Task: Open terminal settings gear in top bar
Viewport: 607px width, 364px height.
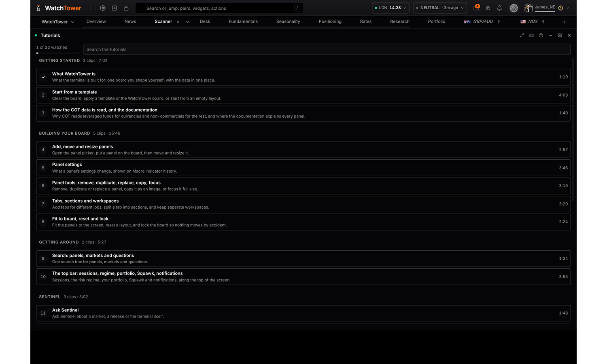Action: (103, 8)
